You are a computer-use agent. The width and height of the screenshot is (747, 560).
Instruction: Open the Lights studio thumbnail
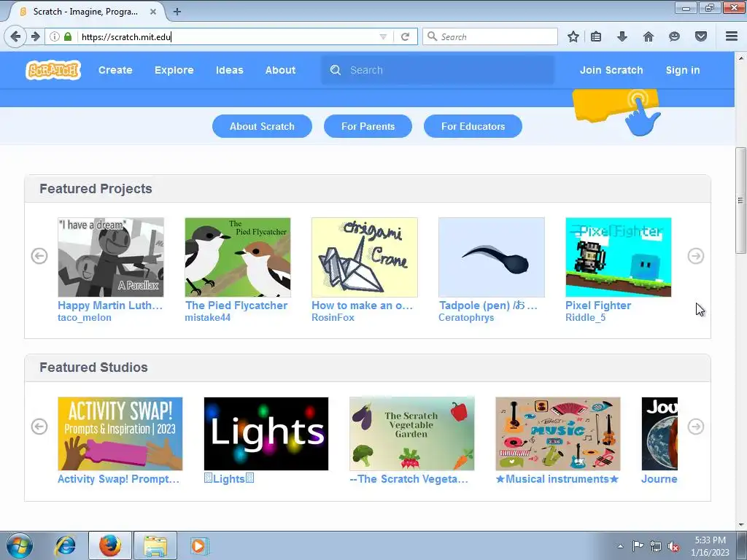click(266, 434)
